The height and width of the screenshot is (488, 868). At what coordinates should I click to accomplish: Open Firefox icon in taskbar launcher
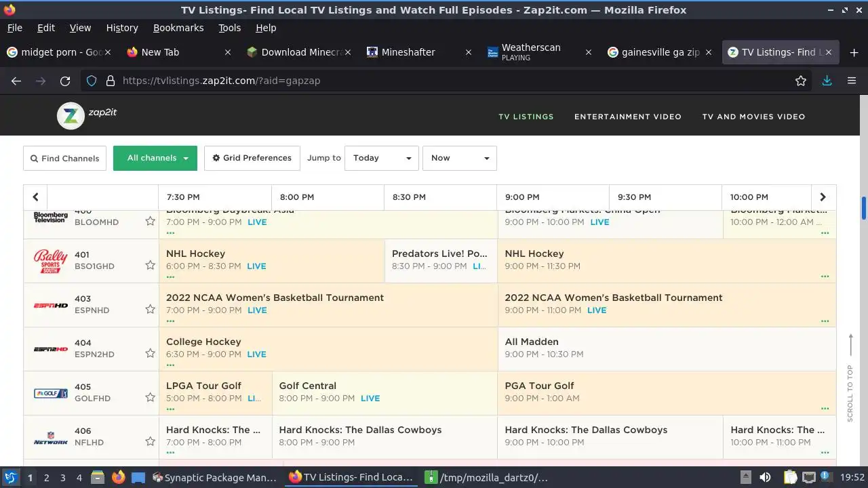coord(118,477)
